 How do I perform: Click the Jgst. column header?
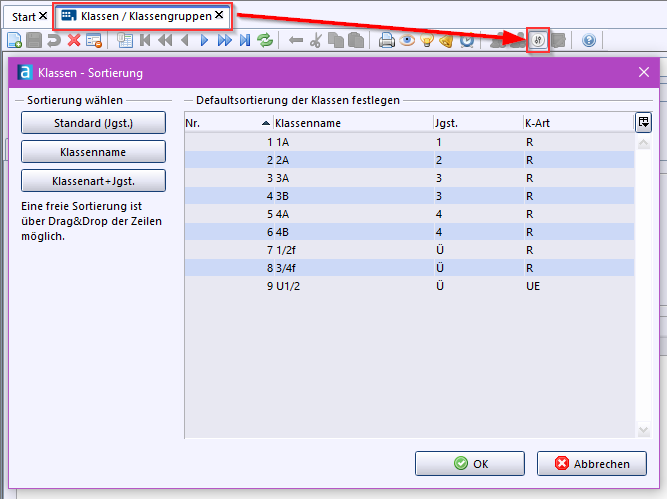click(x=478, y=123)
